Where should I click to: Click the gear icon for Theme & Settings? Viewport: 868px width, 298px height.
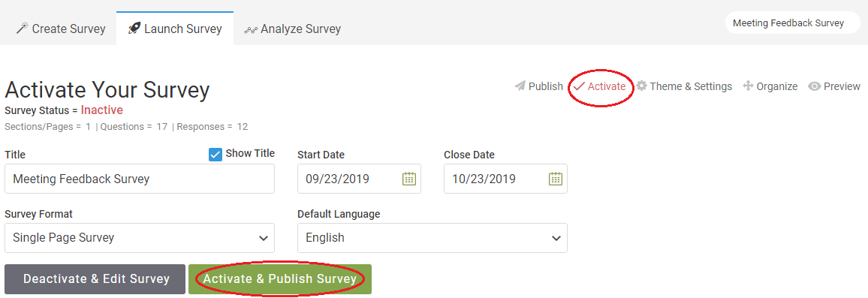[641, 86]
